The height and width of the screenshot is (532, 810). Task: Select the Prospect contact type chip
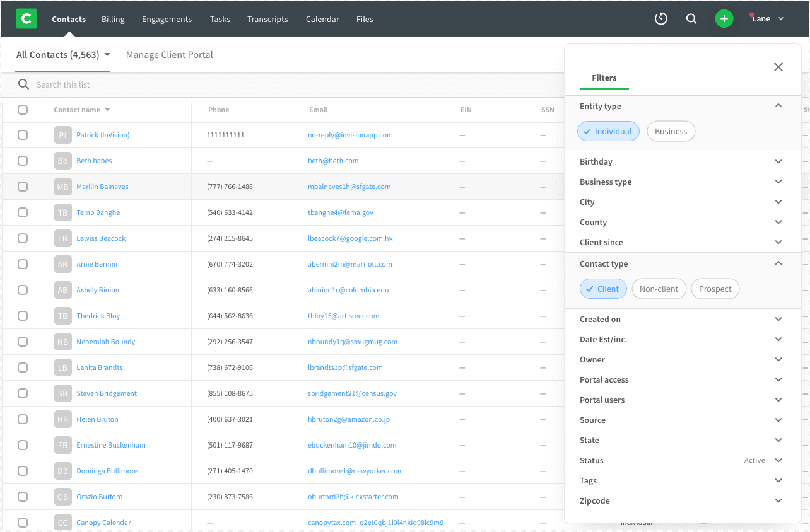715,289
